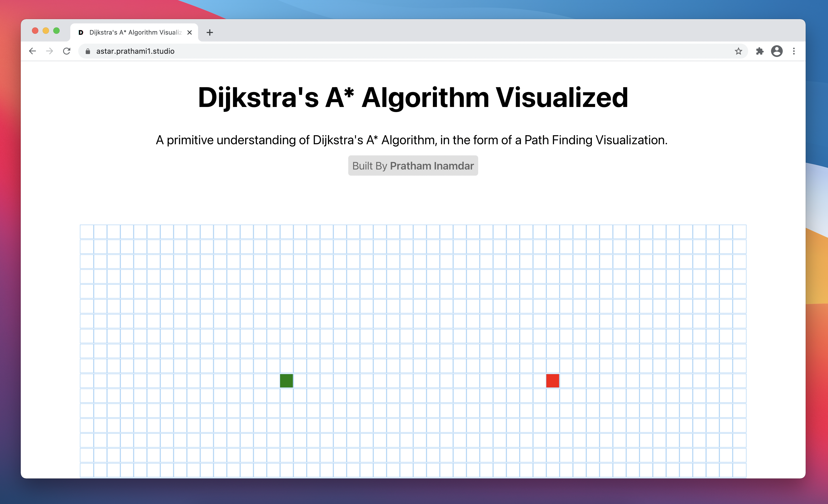The image size is (828, 504).
Task: Click the tab's D favicon
Action: [x=81, y=32]
